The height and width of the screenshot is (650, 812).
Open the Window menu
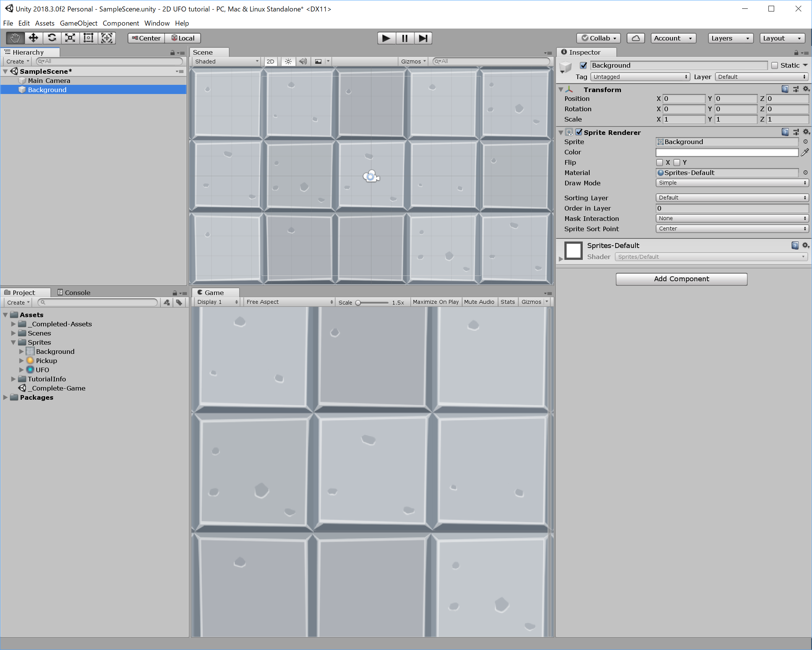point(157,23)
